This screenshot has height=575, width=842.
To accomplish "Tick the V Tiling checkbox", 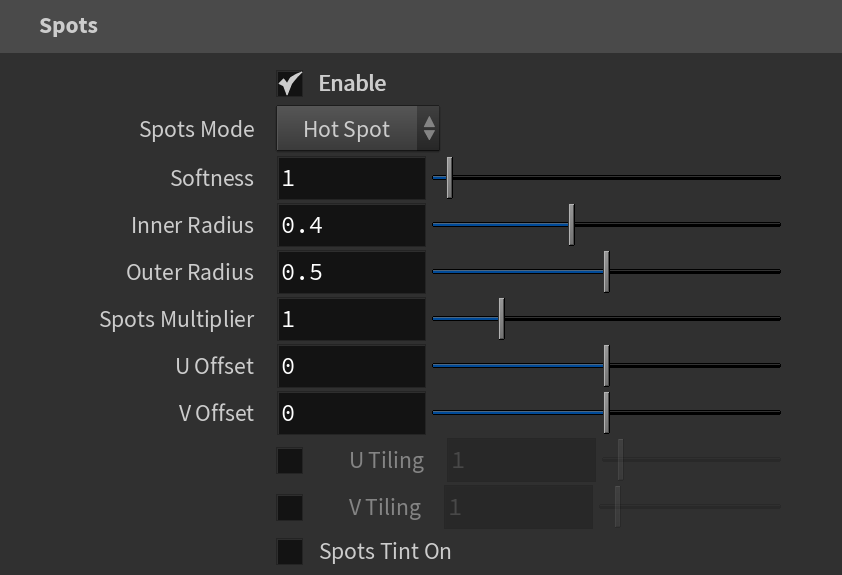I will pyautogui.click(x=290, y=508).
